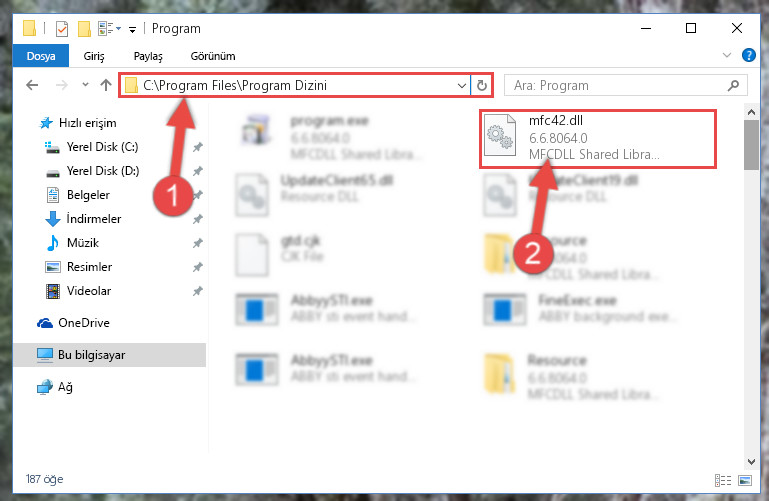Open the recent locations dropdown arrow
Image resolution: width=769 pixels, height=501 pixels.
click(85, 85)
